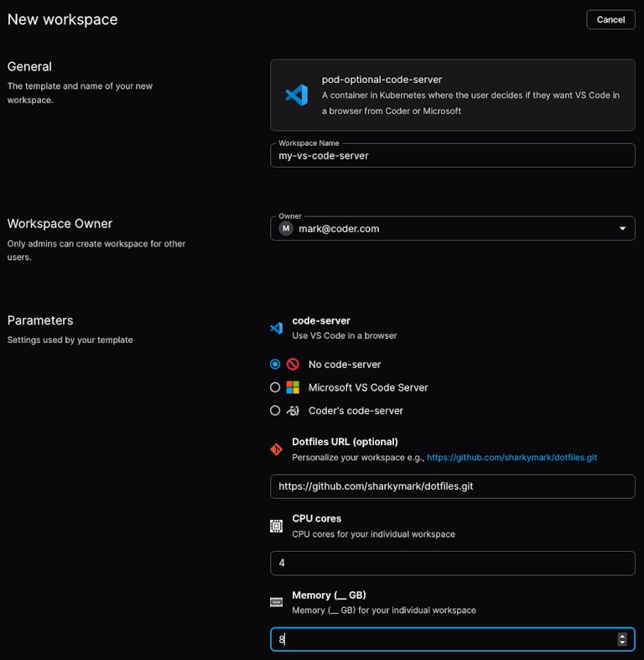Click the Memory RAM icon
The width and height of the screenshot is (644, 660).
276,602
